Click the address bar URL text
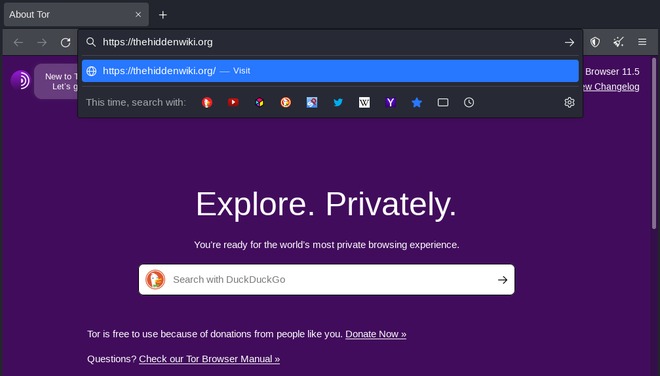 (x=158, y=42)
